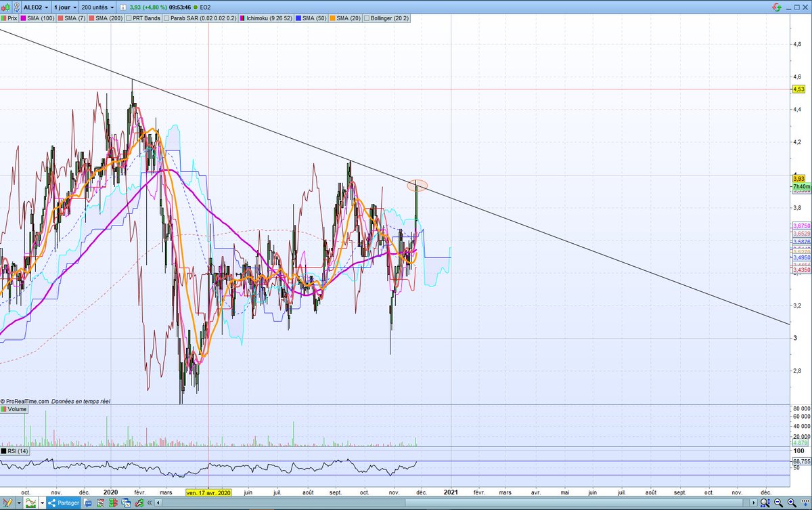The image size is (812, 510).
Task: Toggle the SMA (50) indicator
Action: [x=311, y=18]
